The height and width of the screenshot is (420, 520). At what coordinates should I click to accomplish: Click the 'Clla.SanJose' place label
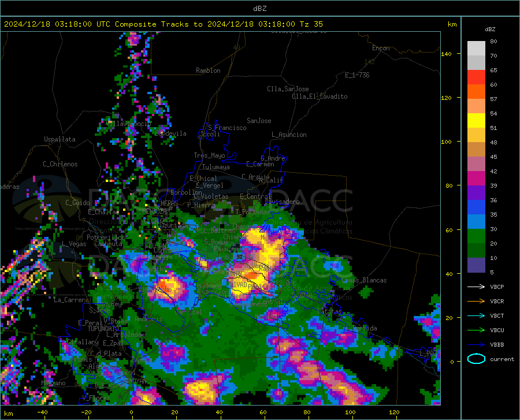point(288,89)
